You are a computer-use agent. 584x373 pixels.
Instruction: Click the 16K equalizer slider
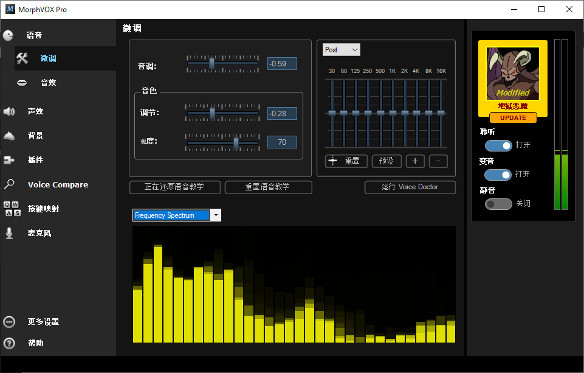coord(441,113)
